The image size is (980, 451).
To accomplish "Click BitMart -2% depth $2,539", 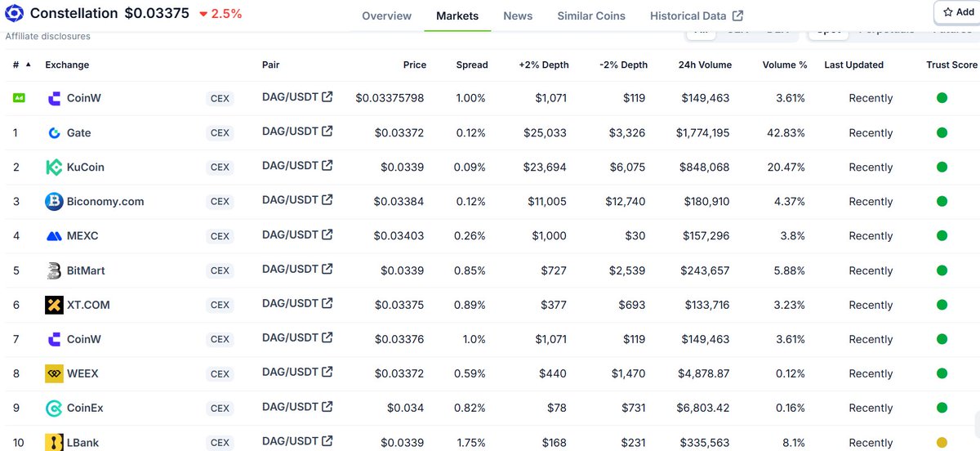I will (x=627, y=270).
